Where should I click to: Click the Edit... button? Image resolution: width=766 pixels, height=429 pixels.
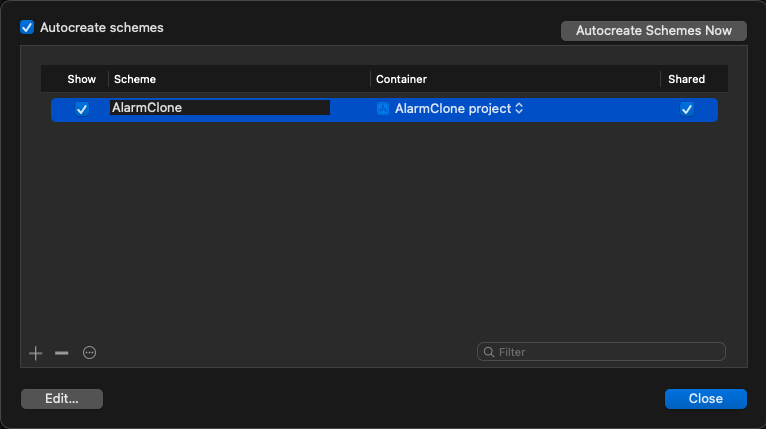[62, 399]
